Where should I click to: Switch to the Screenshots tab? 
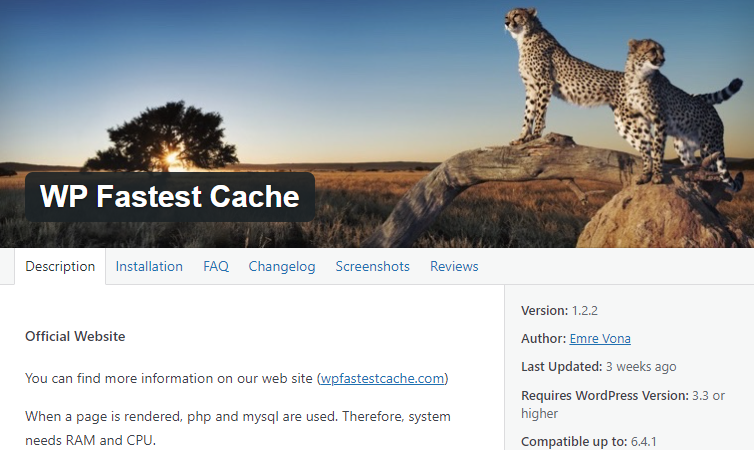[x=373, y=266]
